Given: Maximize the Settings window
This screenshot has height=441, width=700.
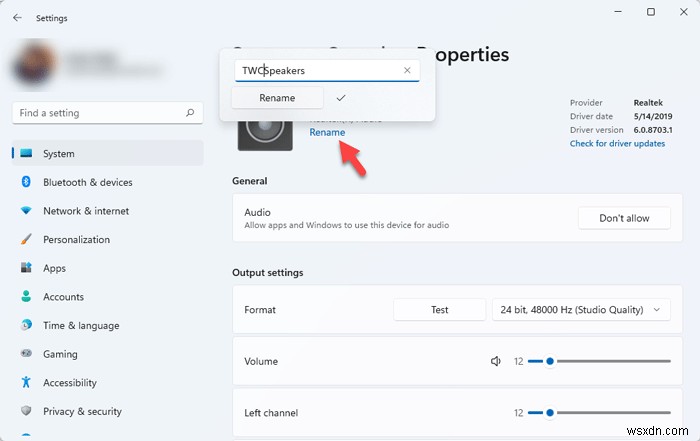Looking at the screenshot, I should (x=651, y=12).
